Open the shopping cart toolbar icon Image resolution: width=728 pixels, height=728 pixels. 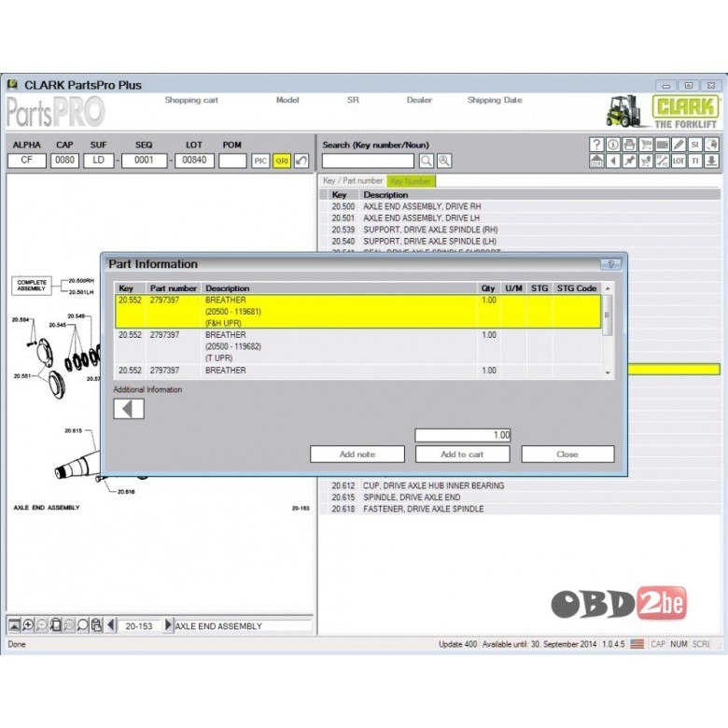[x=646, y=145]
